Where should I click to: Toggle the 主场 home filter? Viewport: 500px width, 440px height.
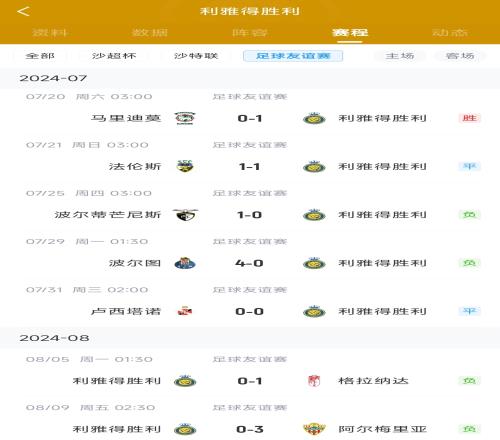(x=400, y=56)
